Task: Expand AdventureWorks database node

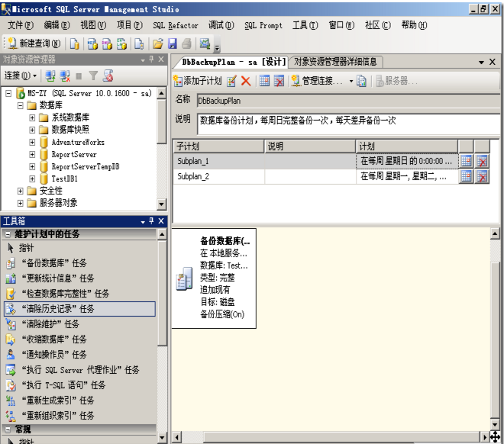Action: (32, 142)
